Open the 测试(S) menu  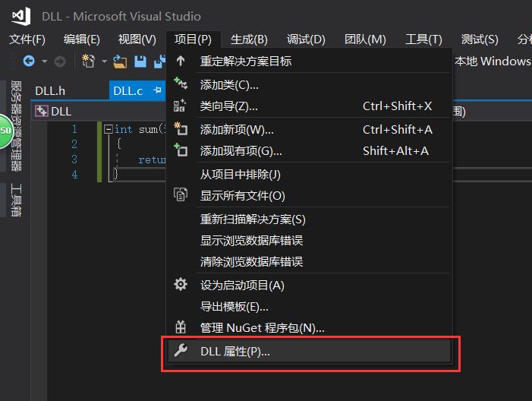(x=480, y=39)
